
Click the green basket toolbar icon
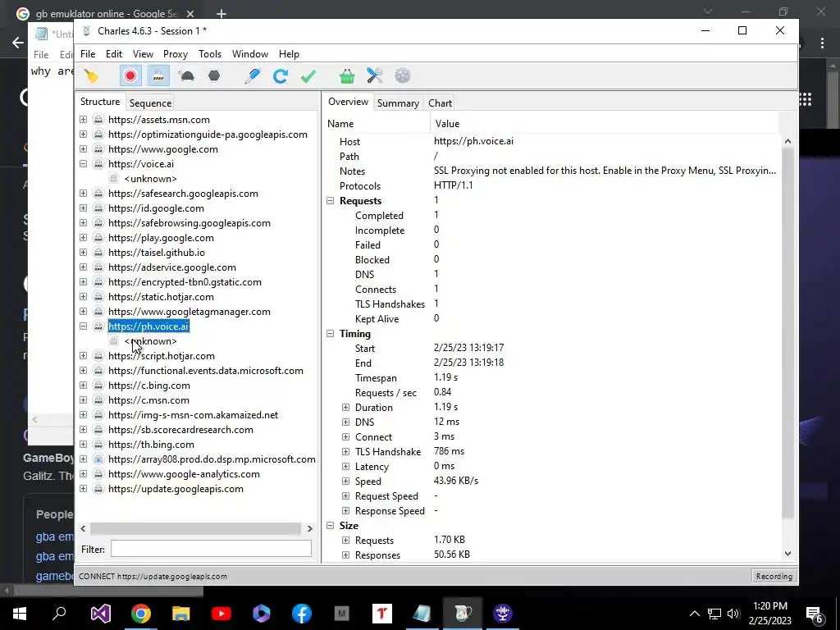point(347,76)
